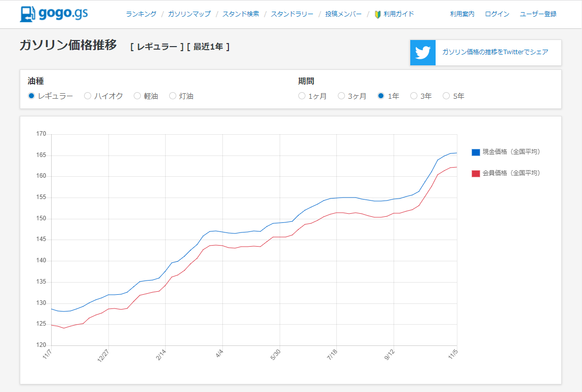
Task: Click the 4/4 x-axis date label
Action: [x=219, y=353]
